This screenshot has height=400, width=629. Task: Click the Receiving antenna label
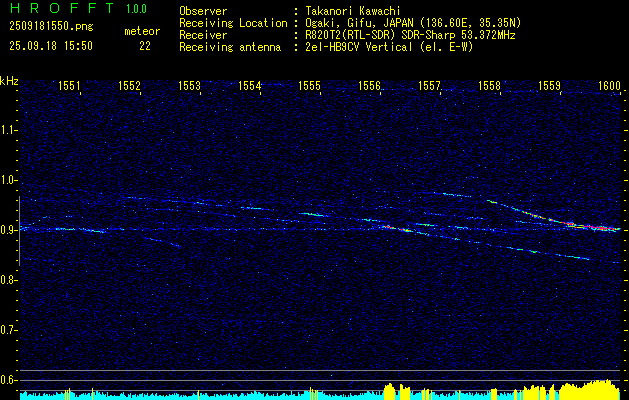230,47
